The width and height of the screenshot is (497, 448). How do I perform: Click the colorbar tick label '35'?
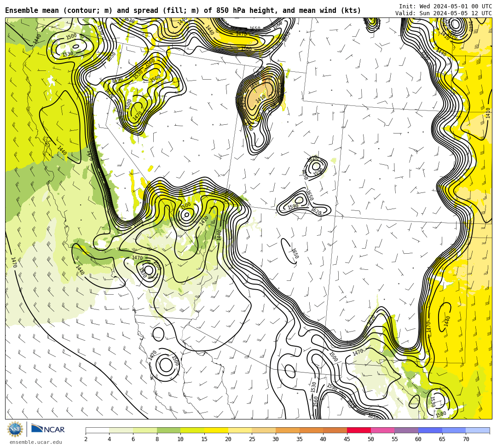click(x=300, y=439)
